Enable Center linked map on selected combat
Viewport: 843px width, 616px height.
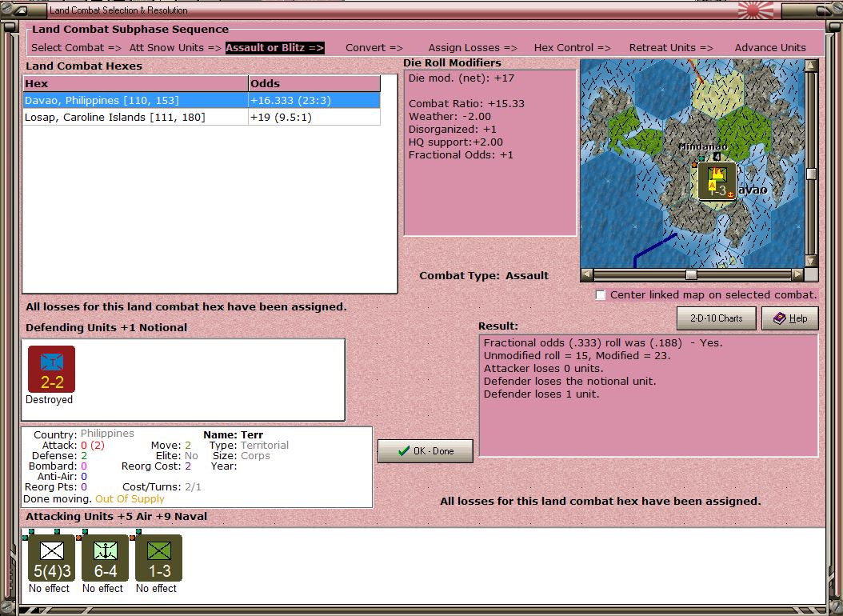pos(601,295)
